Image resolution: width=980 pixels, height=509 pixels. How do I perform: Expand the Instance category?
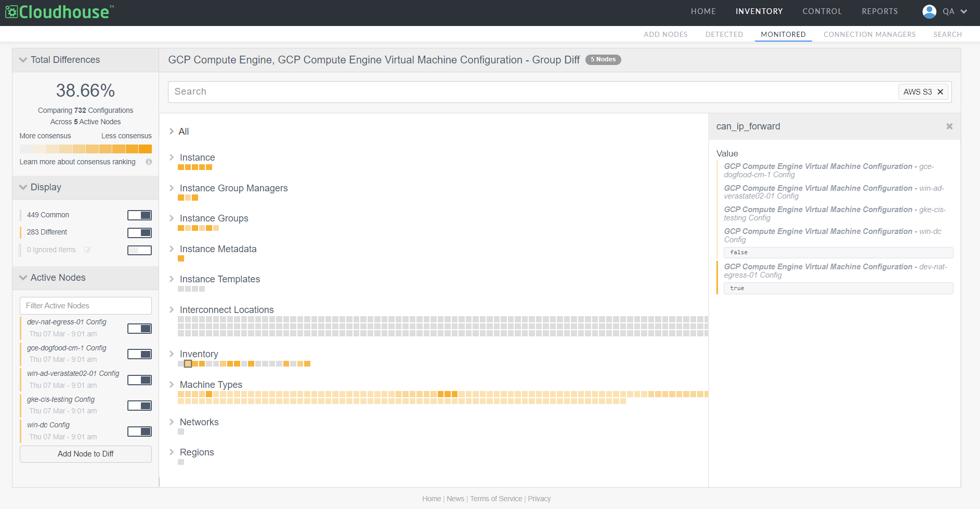point(172,158)
